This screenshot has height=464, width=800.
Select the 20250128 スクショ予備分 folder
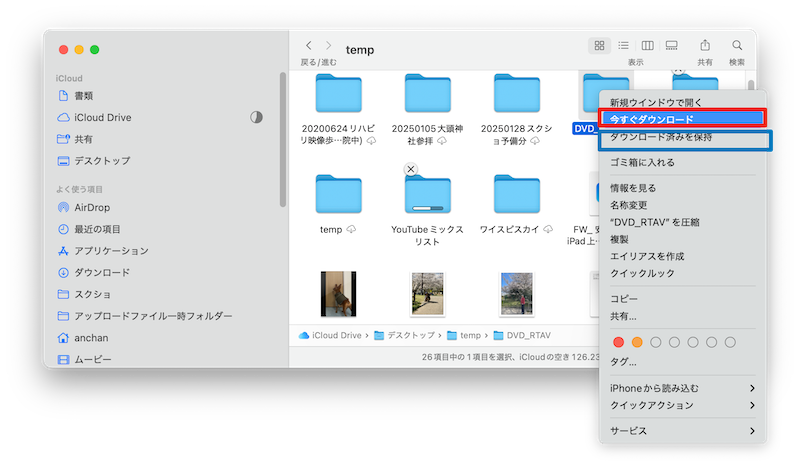[x=516, y=93]
